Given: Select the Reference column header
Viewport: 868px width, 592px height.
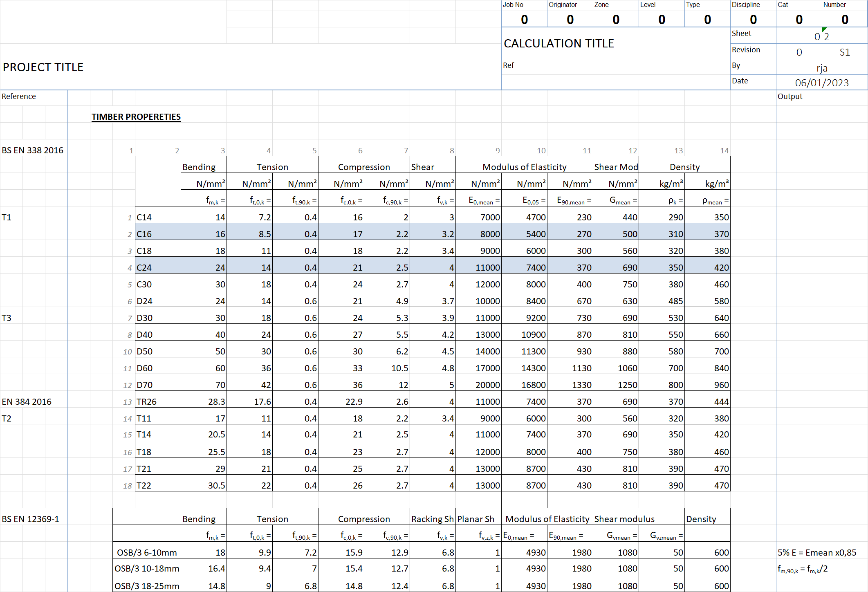Looking at the screenshot, I should point(19,96).
